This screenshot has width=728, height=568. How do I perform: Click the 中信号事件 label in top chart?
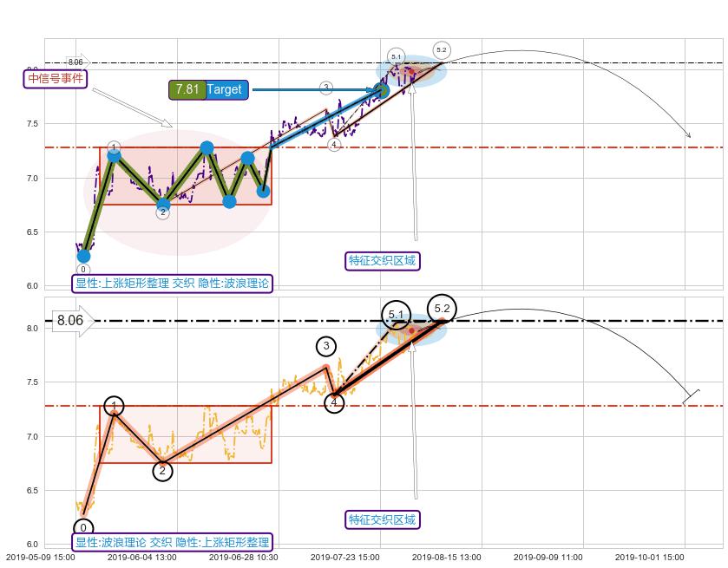(56, 78)
